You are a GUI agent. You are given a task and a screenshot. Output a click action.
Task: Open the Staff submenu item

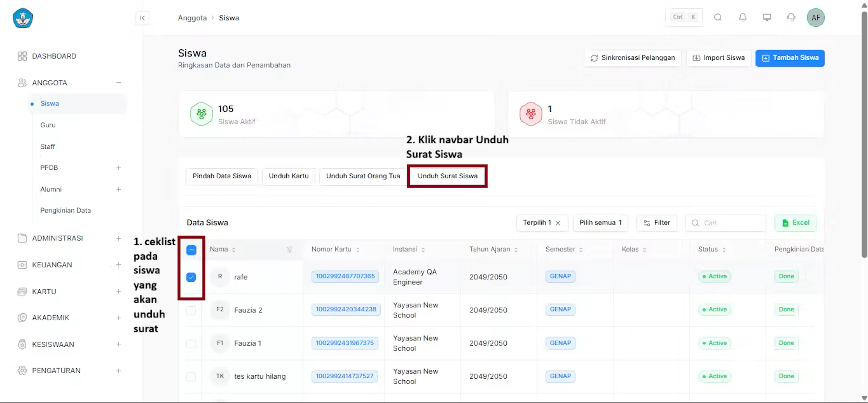pyautogui.click(x=47, y=146)
